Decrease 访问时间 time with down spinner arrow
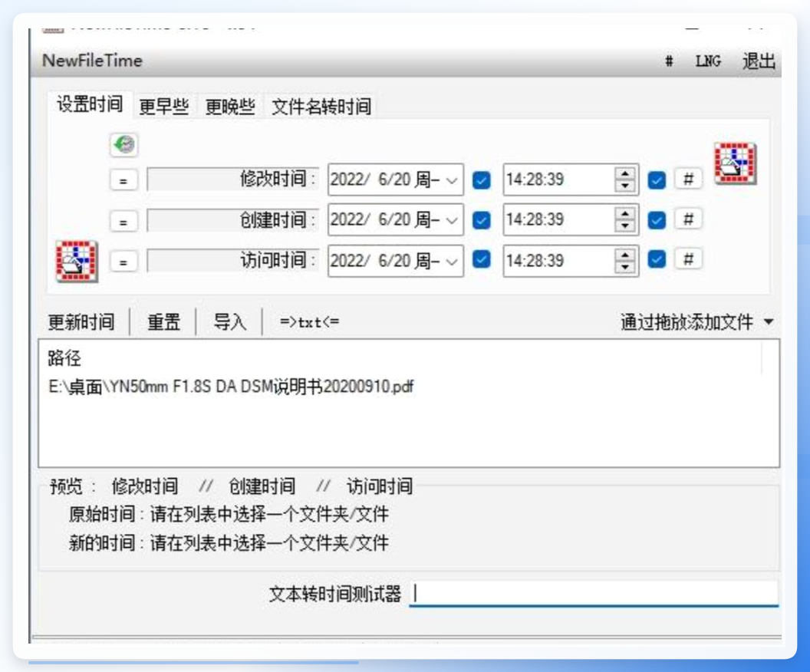 (625, 267)
